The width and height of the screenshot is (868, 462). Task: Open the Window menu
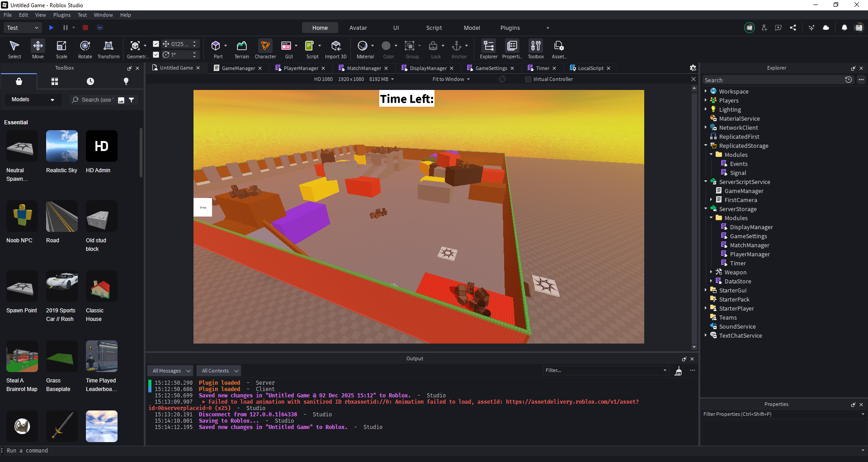[x=103, y=15]
